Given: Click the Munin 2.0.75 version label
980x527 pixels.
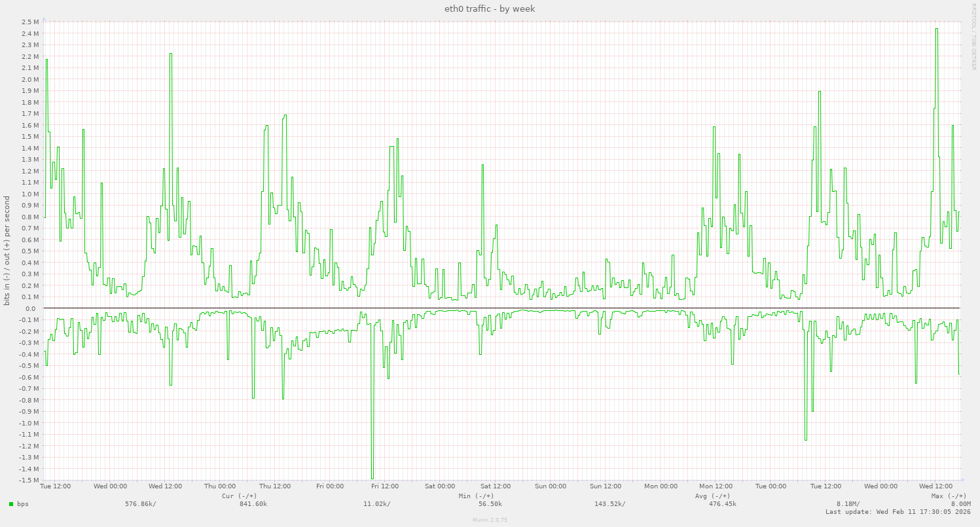Looking at the screenshot, I should [490, 520].
